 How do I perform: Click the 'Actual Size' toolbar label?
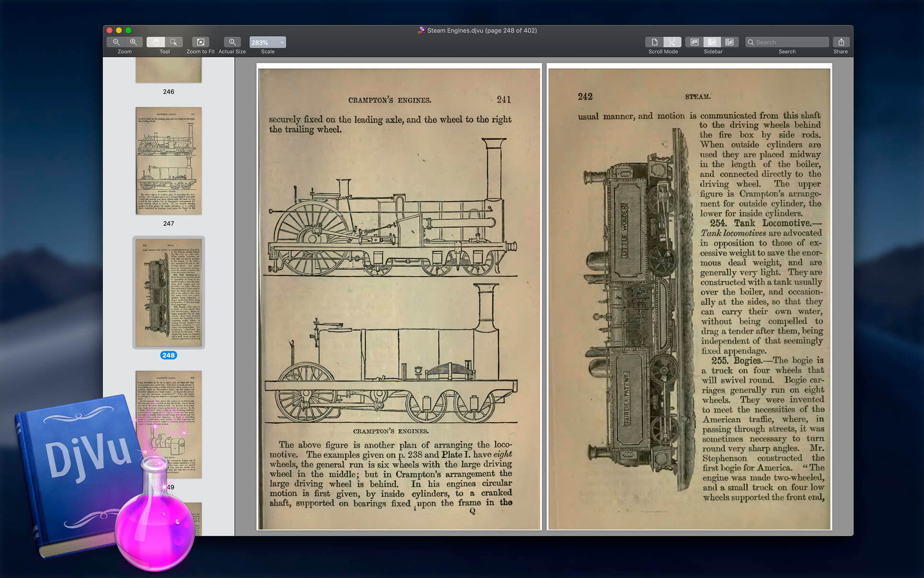(232, 52)
